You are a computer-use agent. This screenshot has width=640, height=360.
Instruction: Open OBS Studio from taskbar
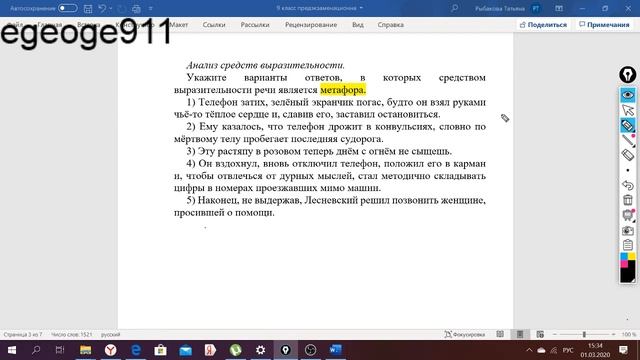pos(311,350)
